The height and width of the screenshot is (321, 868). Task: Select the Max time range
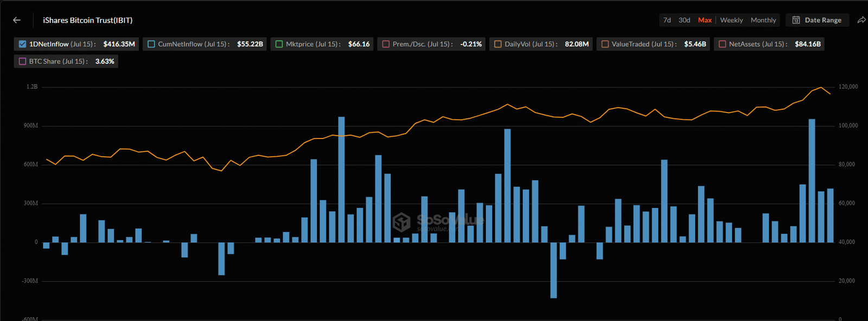(x=705, y=20)
